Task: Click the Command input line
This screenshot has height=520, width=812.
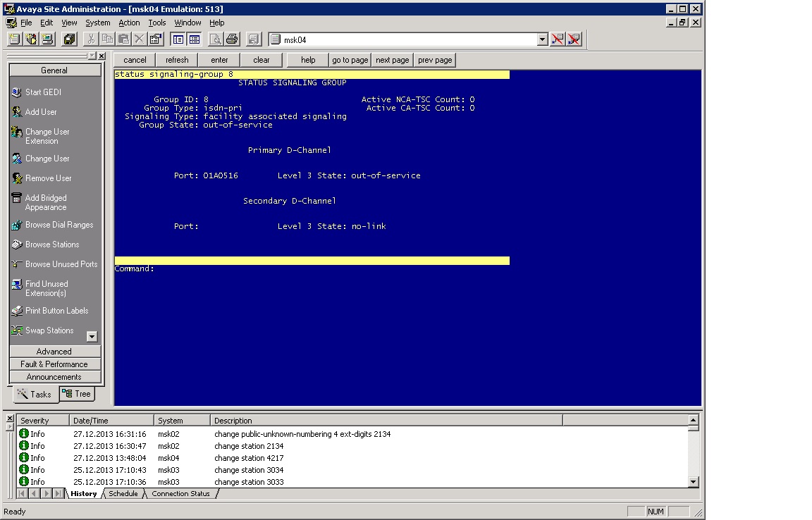Action: coord(312,268)
